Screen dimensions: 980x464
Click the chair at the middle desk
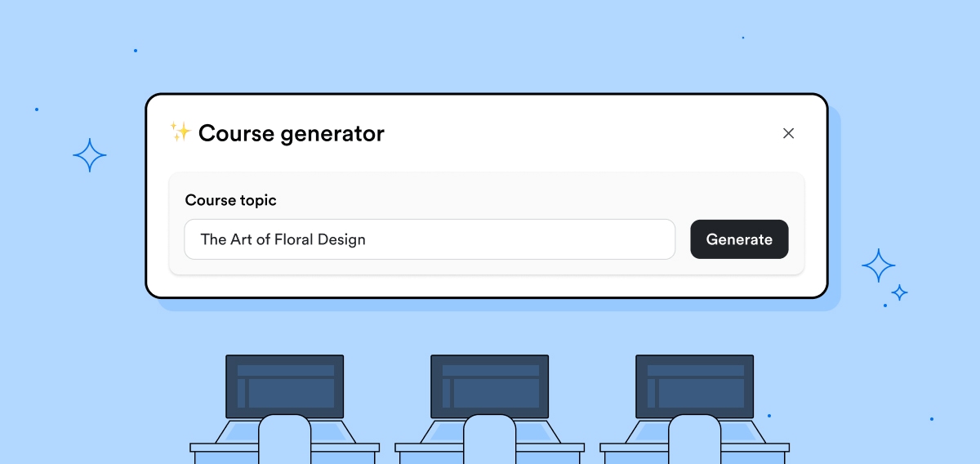[490, 439]
